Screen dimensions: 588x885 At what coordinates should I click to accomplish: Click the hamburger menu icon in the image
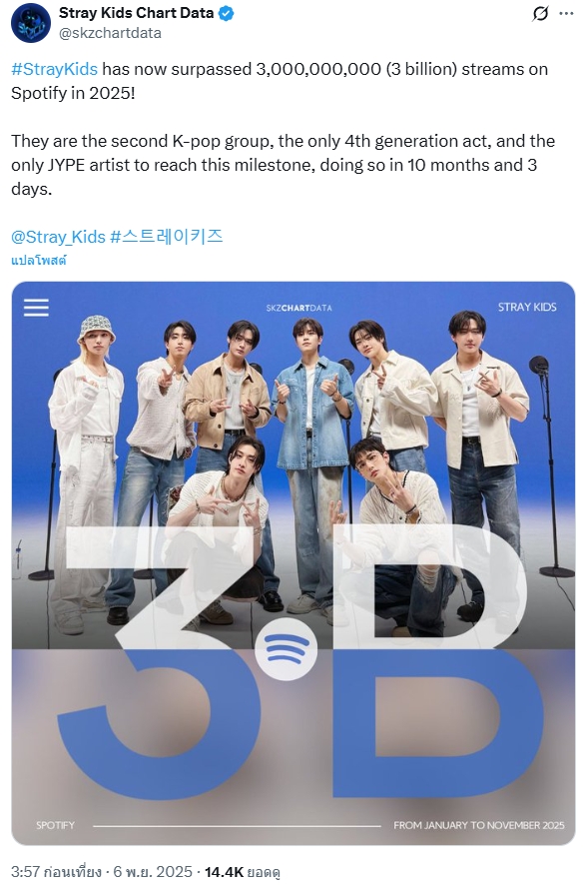click(x=36, y=308)
